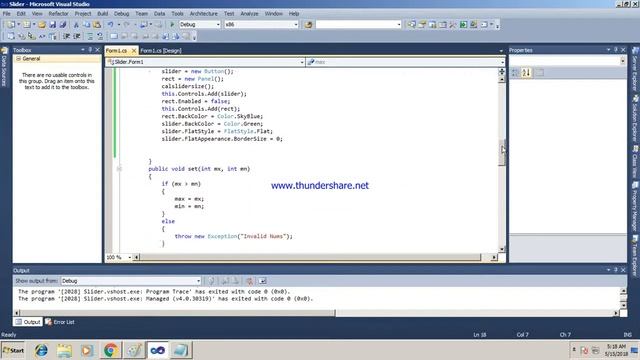Screen dimensions: 640x360
Task: Switch to the Error List tab
Action: (60, 322)
